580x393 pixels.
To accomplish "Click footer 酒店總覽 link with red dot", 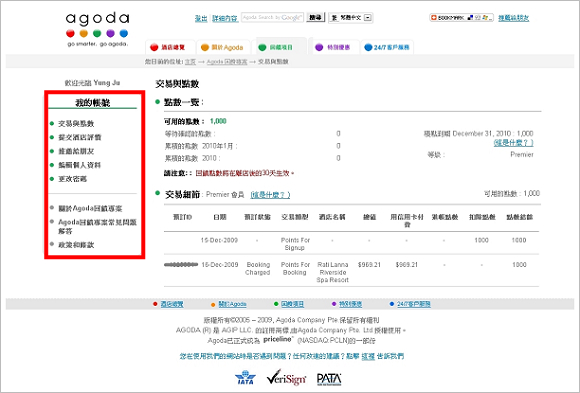I will pyautogui.click(x=172, y=304).
